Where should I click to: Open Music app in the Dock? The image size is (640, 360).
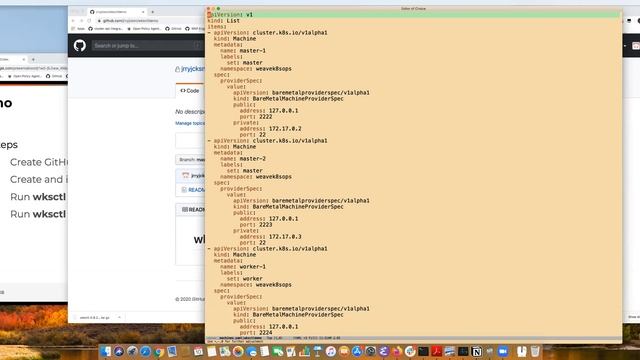[x=331, y=351]
